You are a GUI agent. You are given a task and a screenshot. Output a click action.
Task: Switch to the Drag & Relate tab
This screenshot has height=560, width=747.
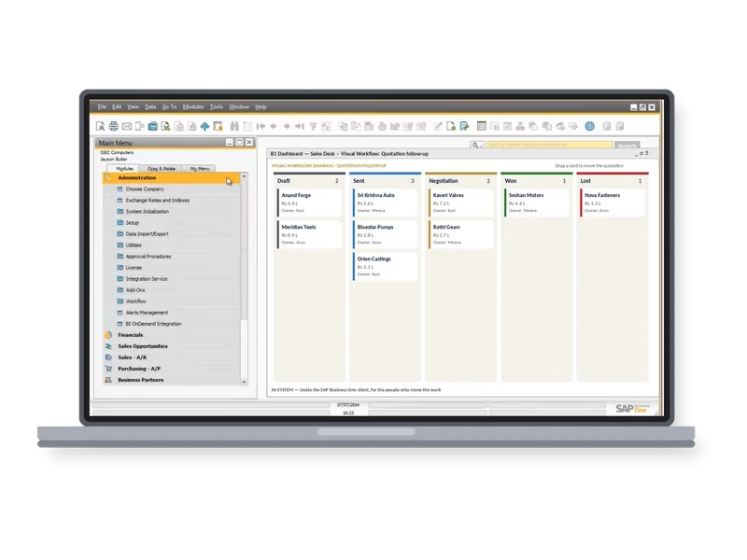click(162, 169)
